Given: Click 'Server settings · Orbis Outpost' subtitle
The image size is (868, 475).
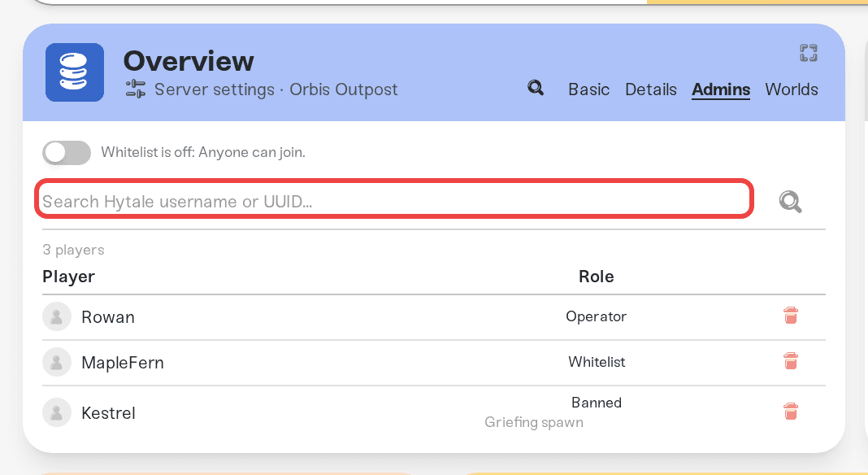Looking at the screenshot, I should [276, 89].
